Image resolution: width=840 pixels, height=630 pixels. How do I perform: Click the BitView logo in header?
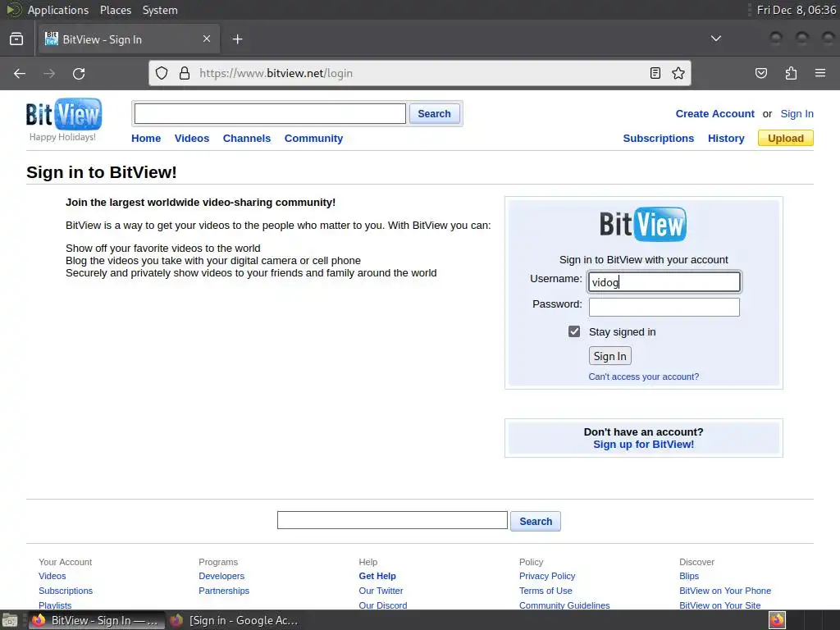click(64, 114)
